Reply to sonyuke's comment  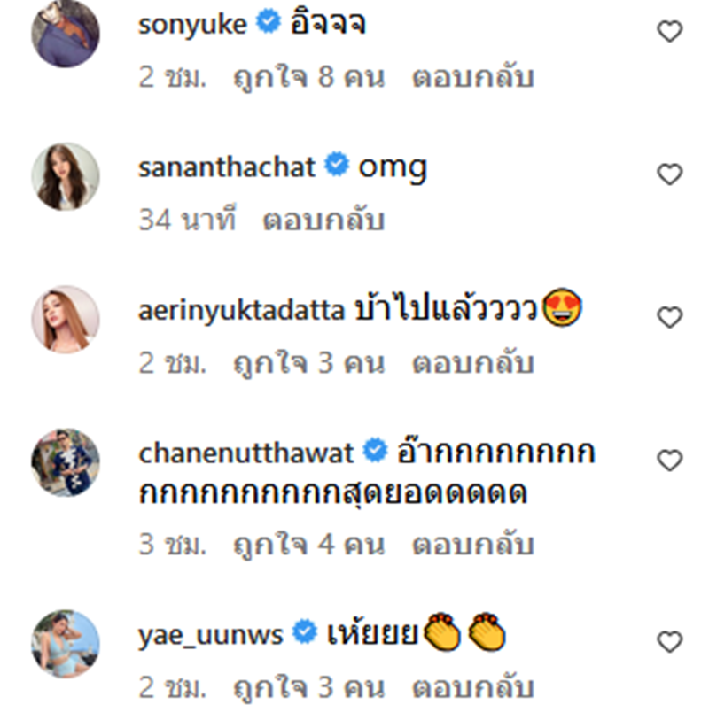click(x=472, y=78)
